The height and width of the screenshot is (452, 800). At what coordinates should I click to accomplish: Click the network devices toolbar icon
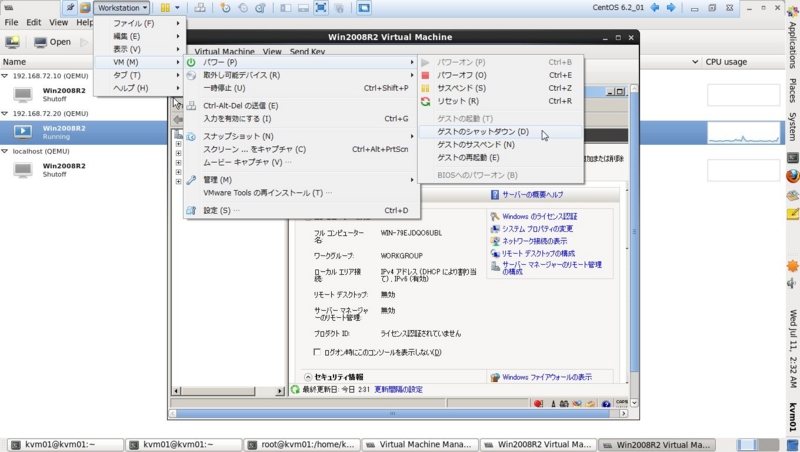tap(199, 8)
